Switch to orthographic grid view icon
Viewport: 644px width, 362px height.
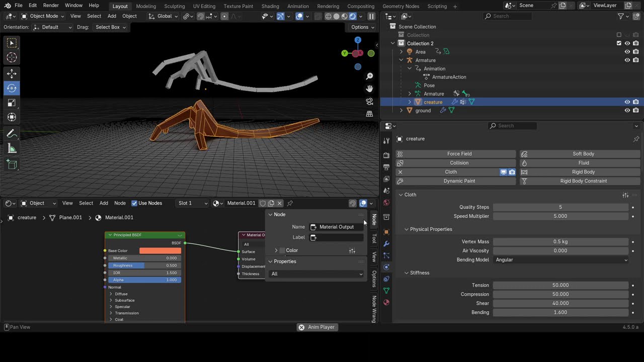click(x=369, y=114)
